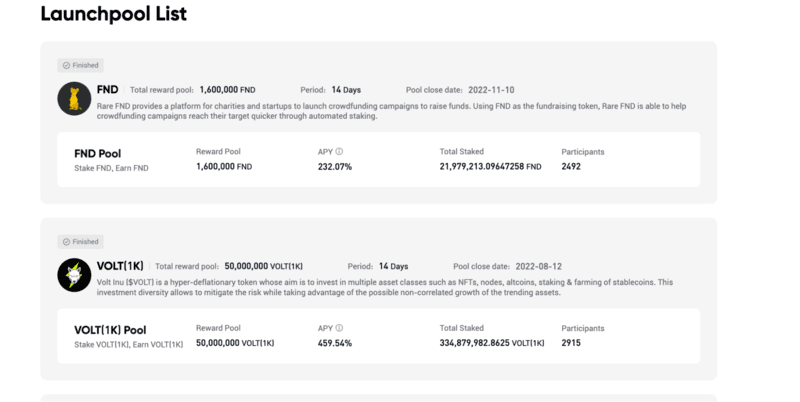Image resolution: width=800 pixels, height=402 pixels.
Task: Click the FND token name
Action: [x=108, y=89]
